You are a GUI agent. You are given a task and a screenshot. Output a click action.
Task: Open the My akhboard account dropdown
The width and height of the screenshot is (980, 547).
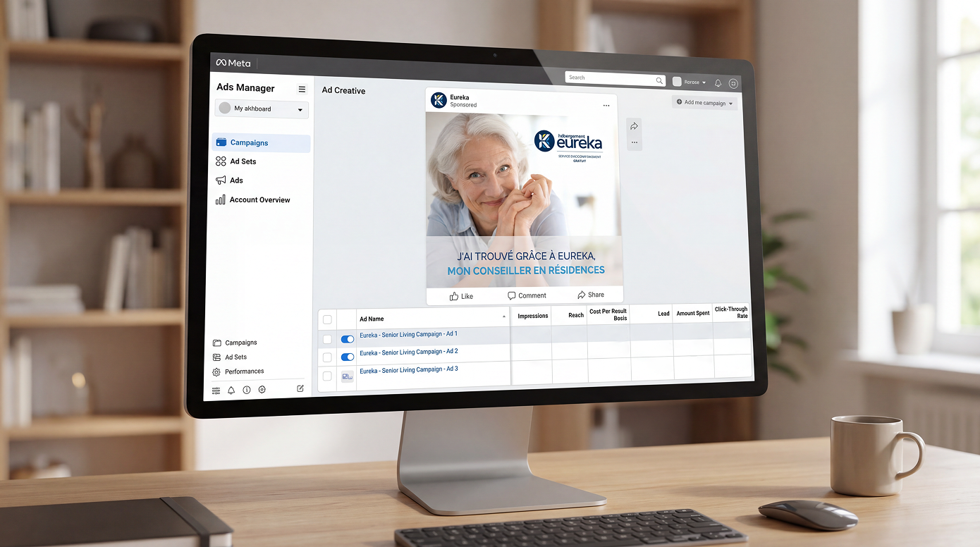(x=262, y=109)
